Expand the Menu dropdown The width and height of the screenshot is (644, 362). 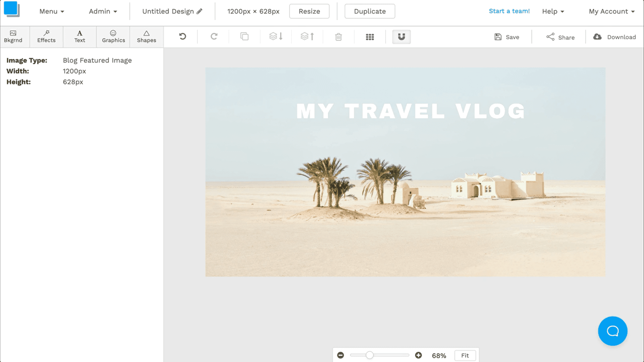click(52, 11)
